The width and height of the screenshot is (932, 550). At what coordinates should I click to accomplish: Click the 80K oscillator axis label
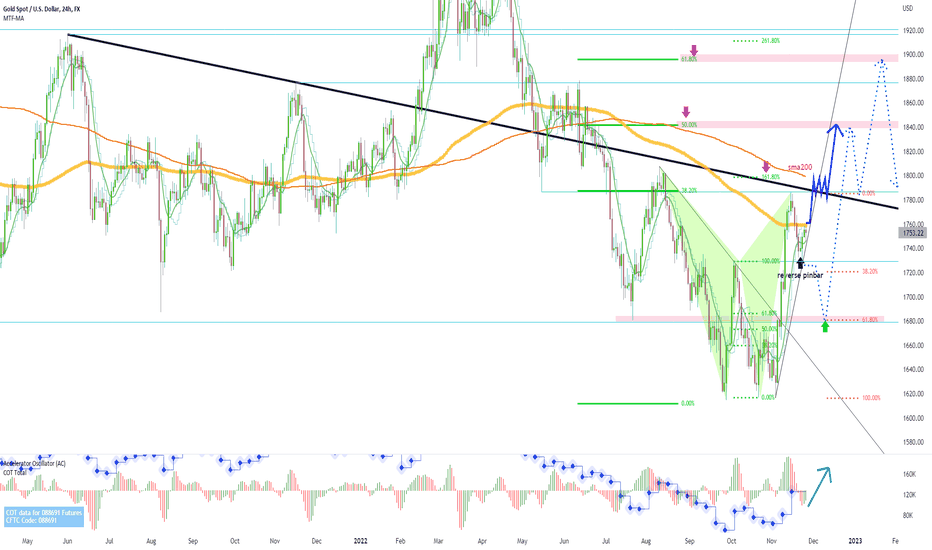coord(908,516)
